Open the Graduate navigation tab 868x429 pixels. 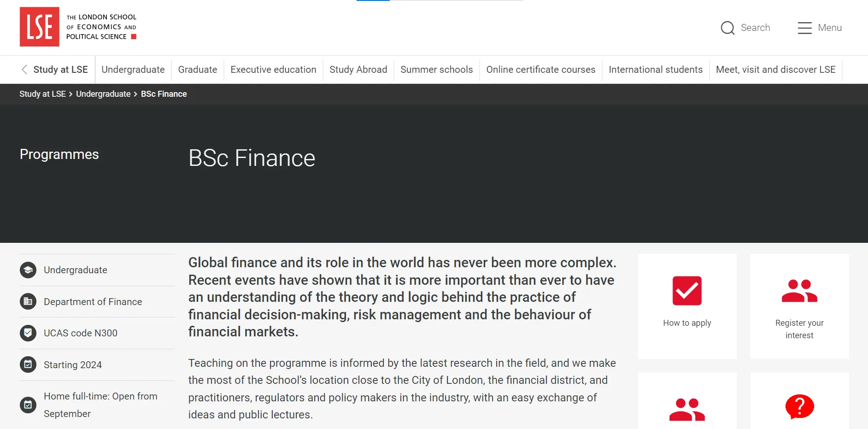[x=198, y=70]
